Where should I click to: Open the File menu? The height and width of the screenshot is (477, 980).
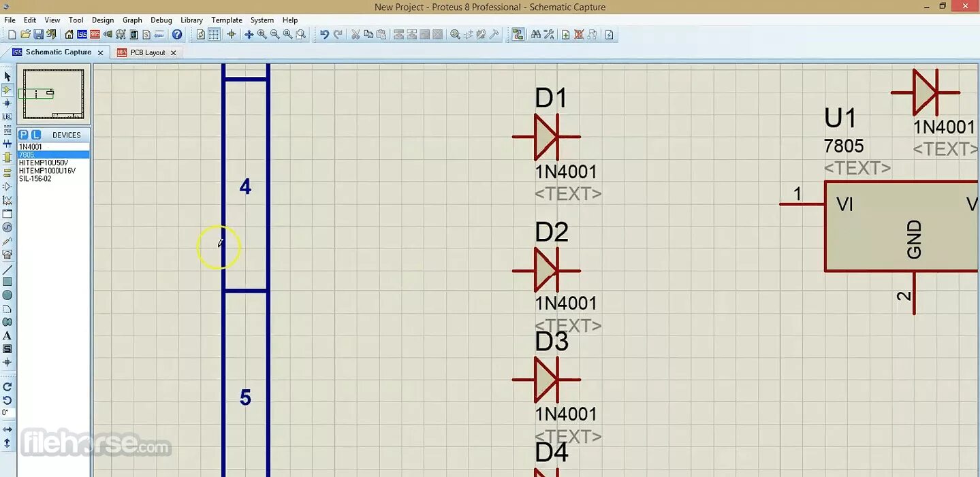(x=10, y=20)
